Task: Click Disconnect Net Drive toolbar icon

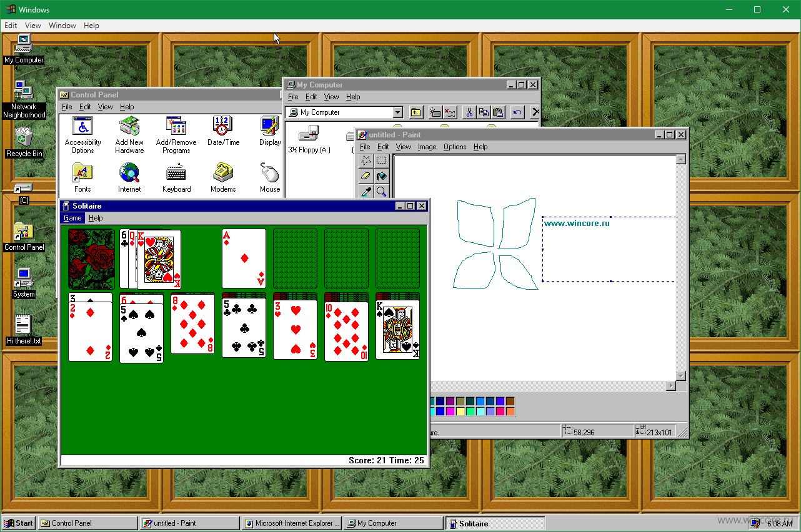Action: 450,112
